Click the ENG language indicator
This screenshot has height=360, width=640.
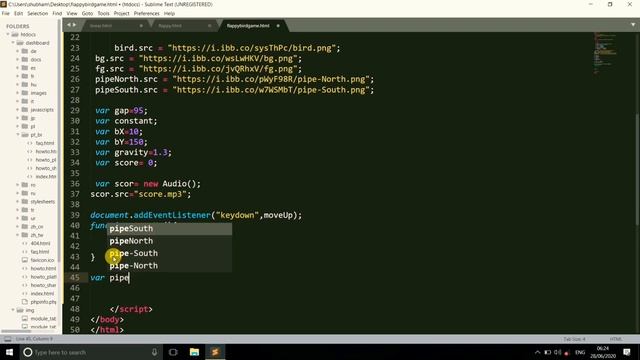pos(580,352)
